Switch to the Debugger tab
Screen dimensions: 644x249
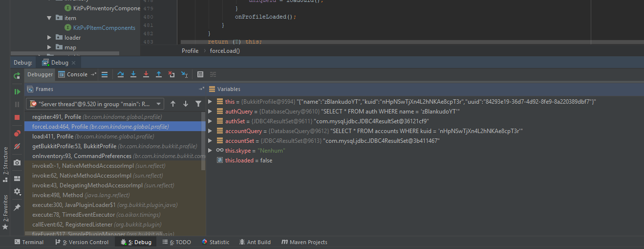[40, 74]
